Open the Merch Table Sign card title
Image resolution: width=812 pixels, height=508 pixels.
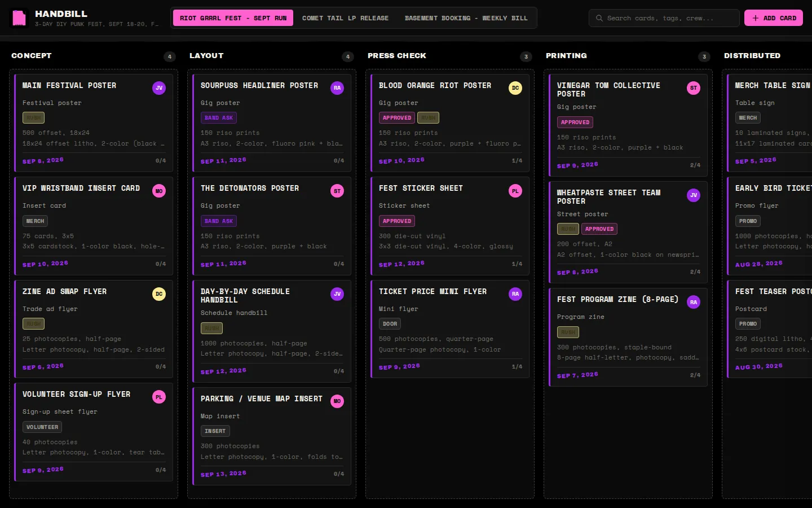pyautogui.click(x=773, y=85)
